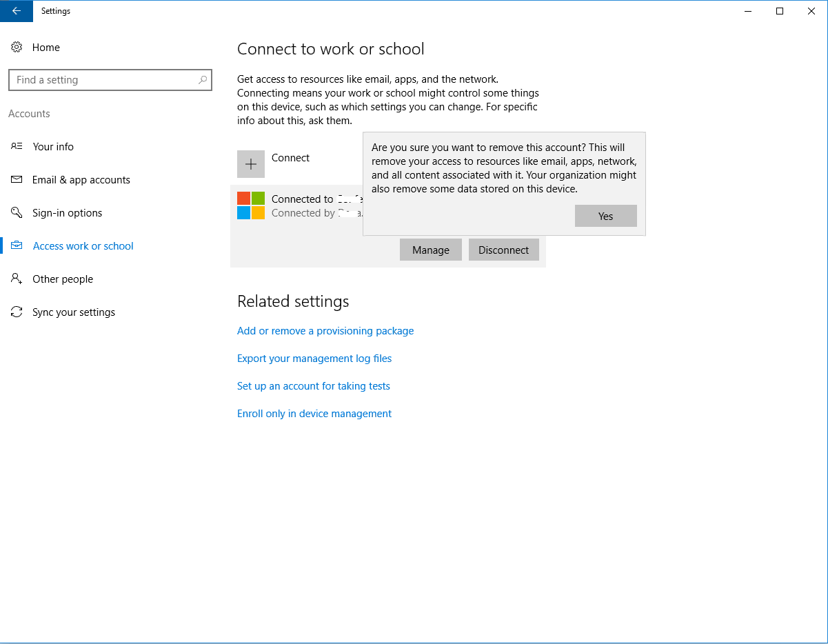Click the Access work or school briefcase icon
This screenshot has height=644, width=828.
click(17, 246)
